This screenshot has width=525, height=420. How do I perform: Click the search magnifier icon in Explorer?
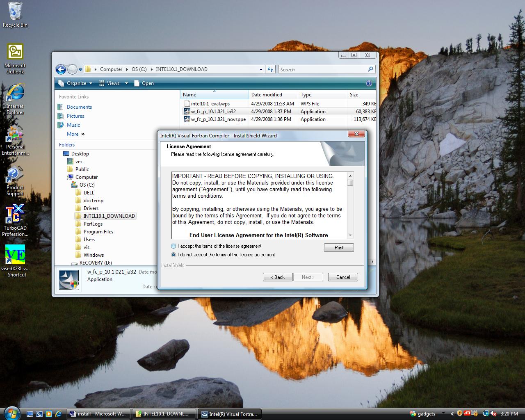tap(370, 69)
